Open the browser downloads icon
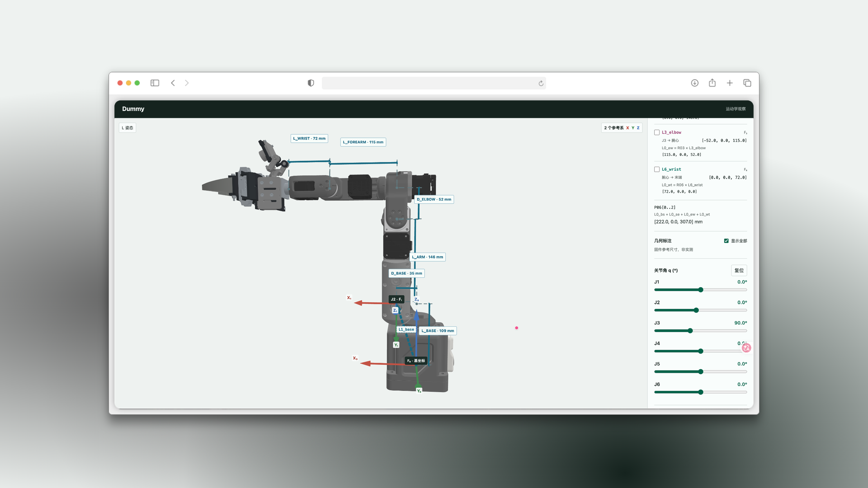 (694, 83)
